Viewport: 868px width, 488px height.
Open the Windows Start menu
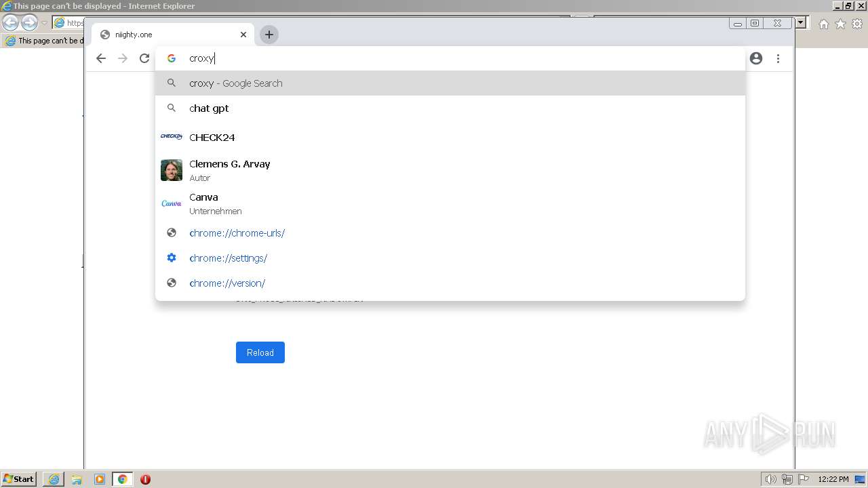[x=19, y=479]
